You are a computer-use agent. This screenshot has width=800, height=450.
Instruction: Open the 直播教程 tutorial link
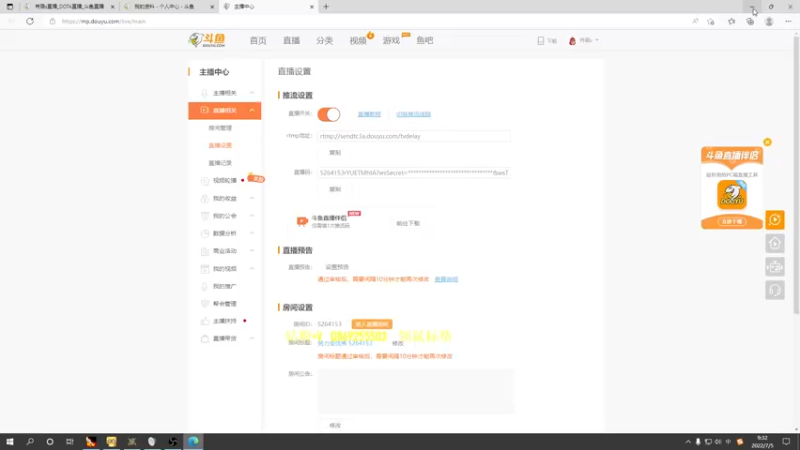click(369, 114)
